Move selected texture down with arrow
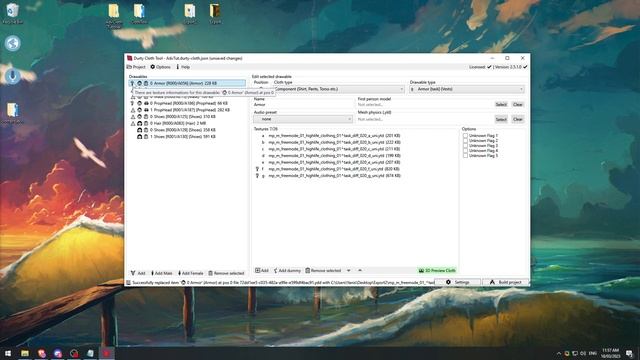640x360 pixels. [x=349, y=271]
